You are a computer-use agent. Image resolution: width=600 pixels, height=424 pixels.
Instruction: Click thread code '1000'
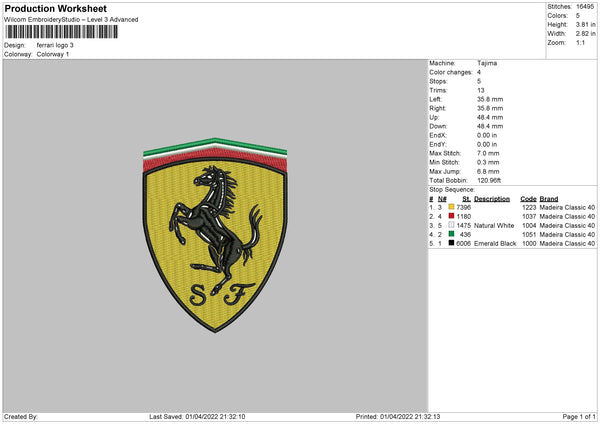pos(529,243)
